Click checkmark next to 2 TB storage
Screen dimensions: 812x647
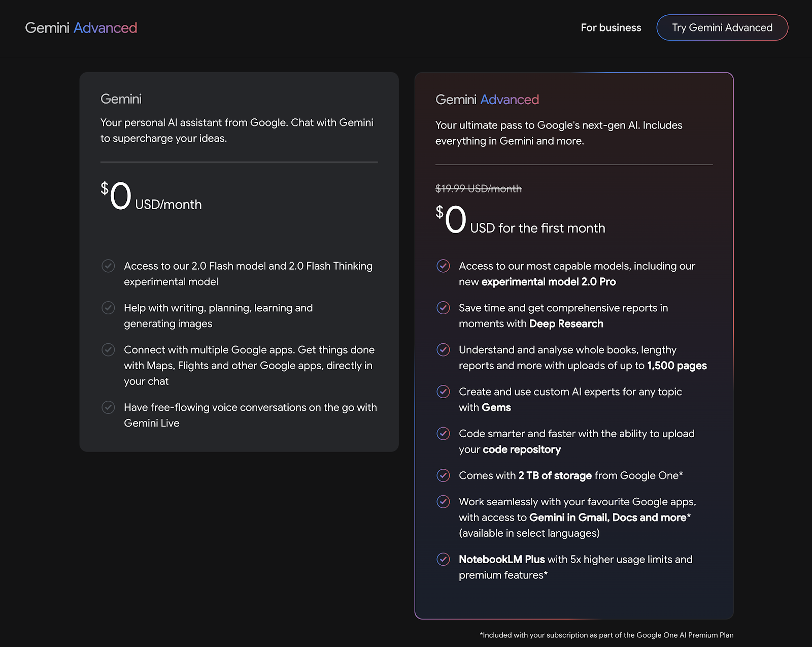pos(443,475)
